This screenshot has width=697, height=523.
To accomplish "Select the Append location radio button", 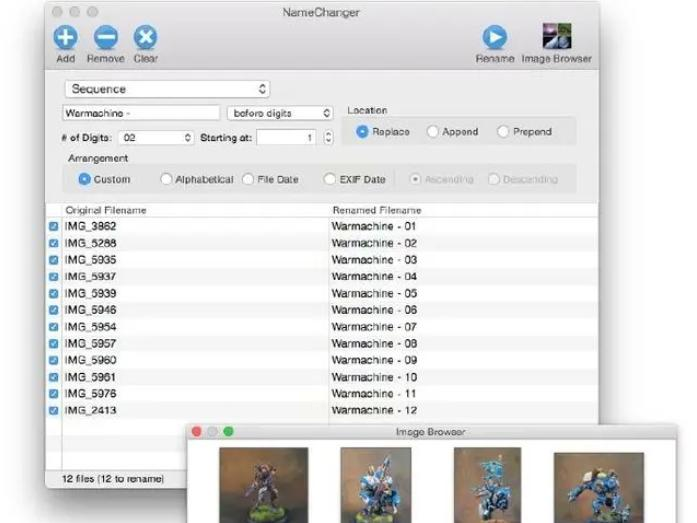I will pyautogui.click(x=433, y=132).
